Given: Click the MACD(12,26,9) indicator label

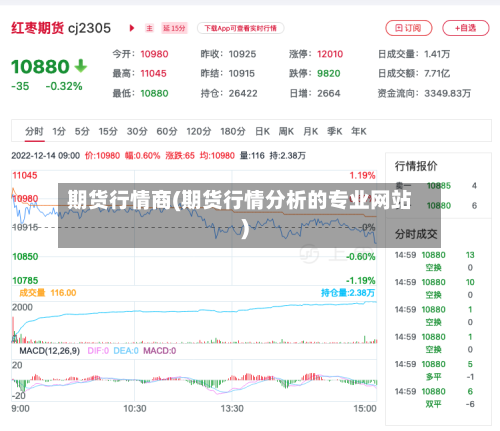Looking at the screenshot, I should click(50, 351).
